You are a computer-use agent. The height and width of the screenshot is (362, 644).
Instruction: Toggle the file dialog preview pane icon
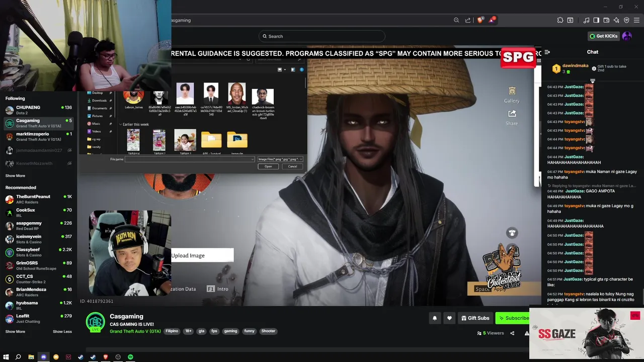pos(294,70)
